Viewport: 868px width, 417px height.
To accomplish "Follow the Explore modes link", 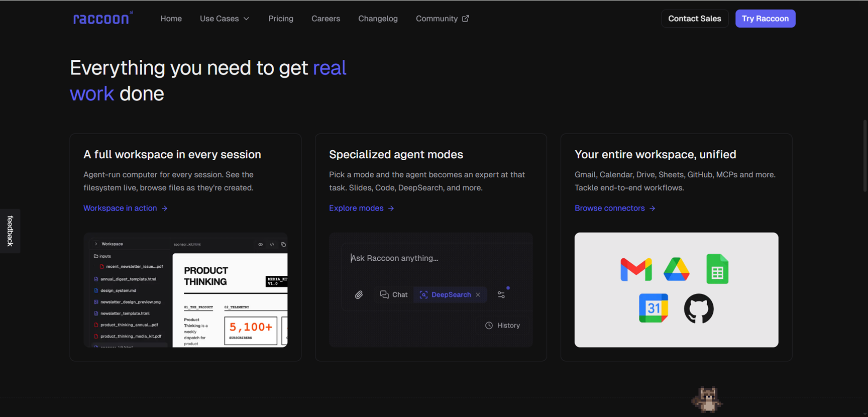I will click(362, 208).
